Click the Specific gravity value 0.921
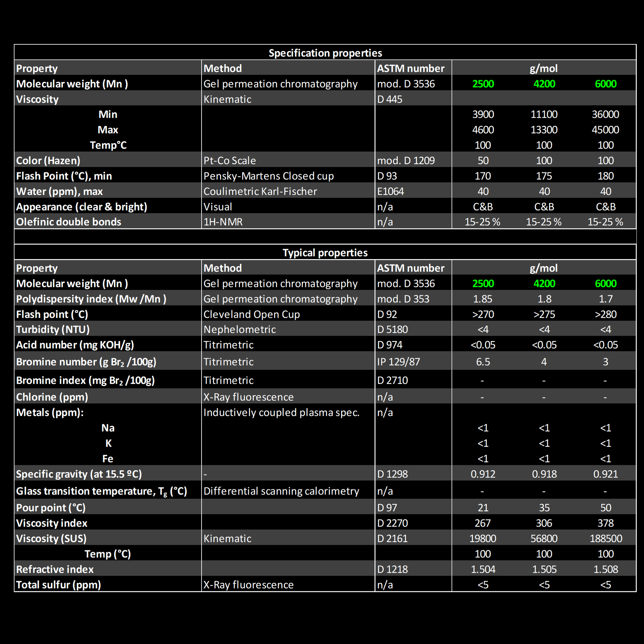644x644 pixels. point(605,474)
